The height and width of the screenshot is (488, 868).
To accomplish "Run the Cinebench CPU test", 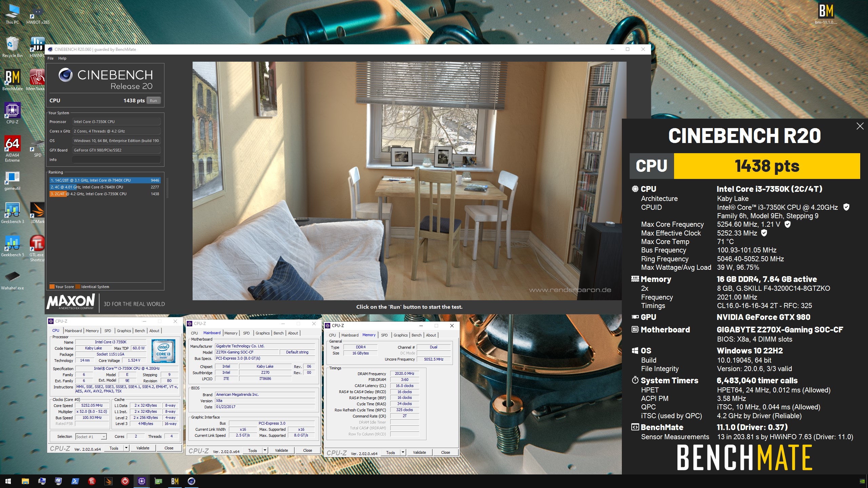I will click(154, 101).
